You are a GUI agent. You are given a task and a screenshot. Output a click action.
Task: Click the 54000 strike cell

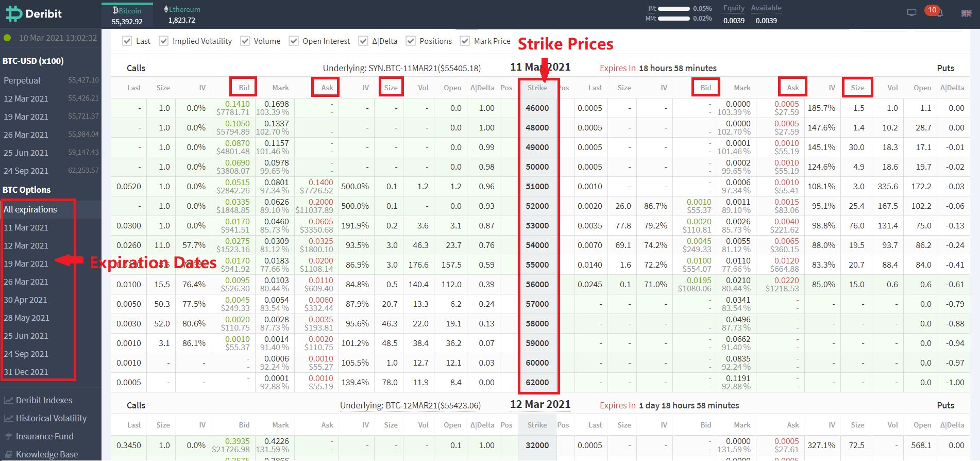pyautogui.click(x=537, y=245)
